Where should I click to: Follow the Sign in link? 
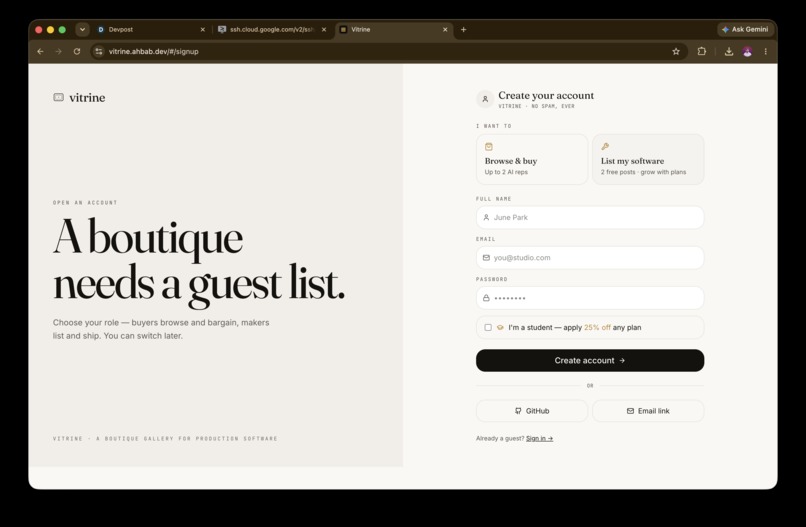point(539,439)
